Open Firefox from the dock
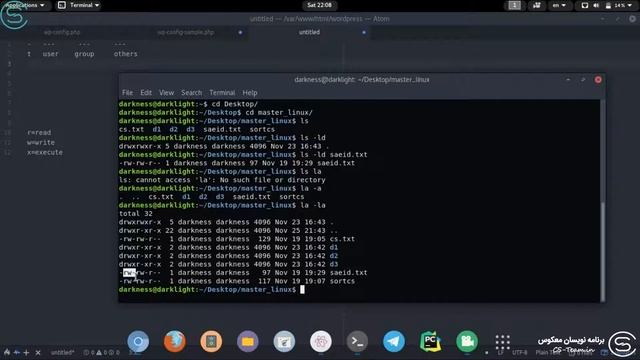 click(x=175, y=341)
